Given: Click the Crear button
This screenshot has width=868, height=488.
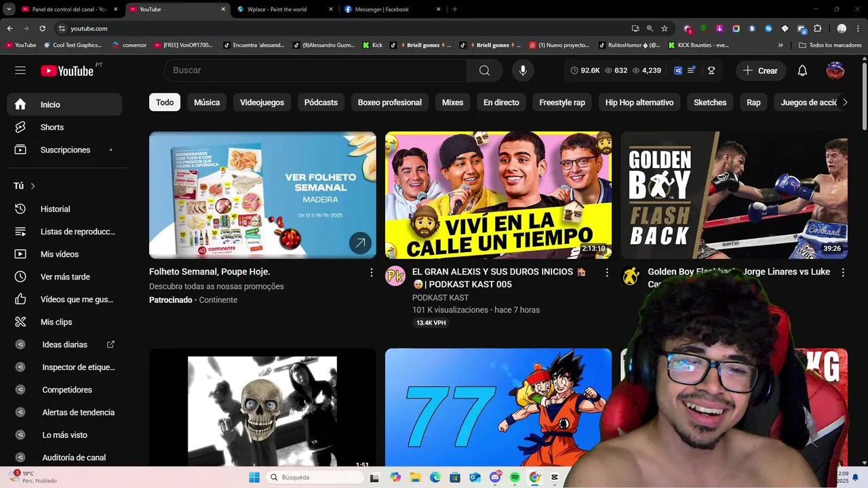Looking at the screenshot, I should coord(760,70).
